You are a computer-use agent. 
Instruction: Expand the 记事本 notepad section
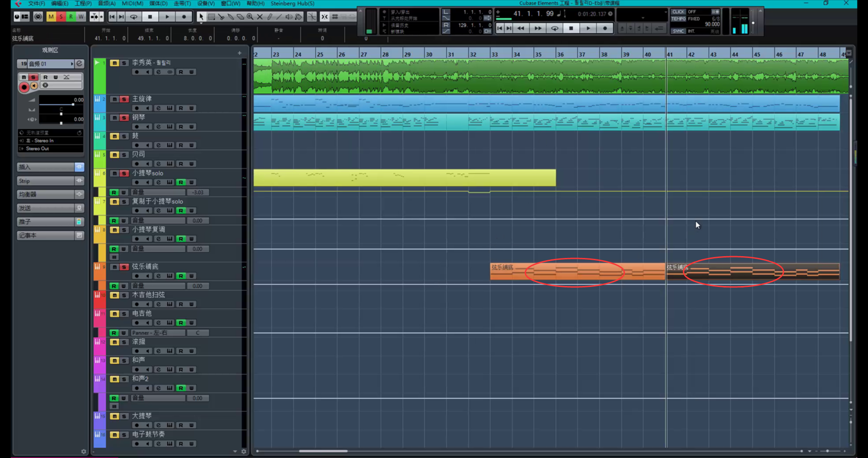point(50,235)
